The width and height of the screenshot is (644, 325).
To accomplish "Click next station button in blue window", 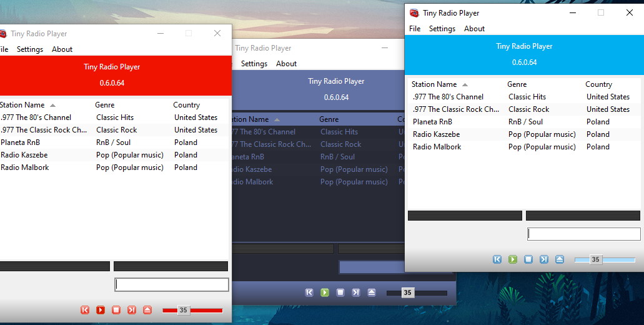I will click(544, 259).
